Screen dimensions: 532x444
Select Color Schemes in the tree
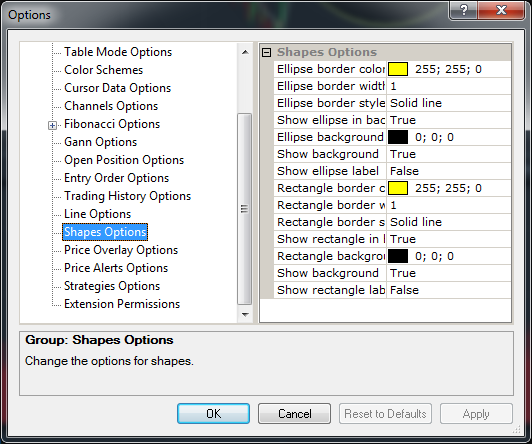(x=103, y=70)
